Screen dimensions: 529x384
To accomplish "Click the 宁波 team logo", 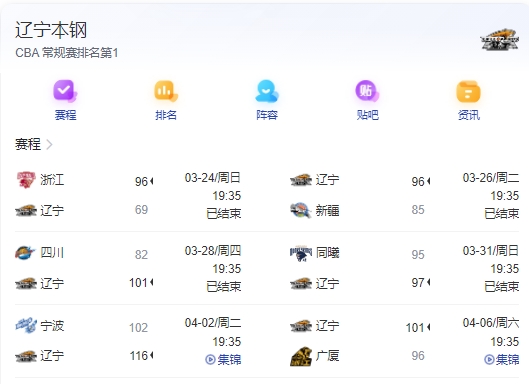I will tap(26, 325).
